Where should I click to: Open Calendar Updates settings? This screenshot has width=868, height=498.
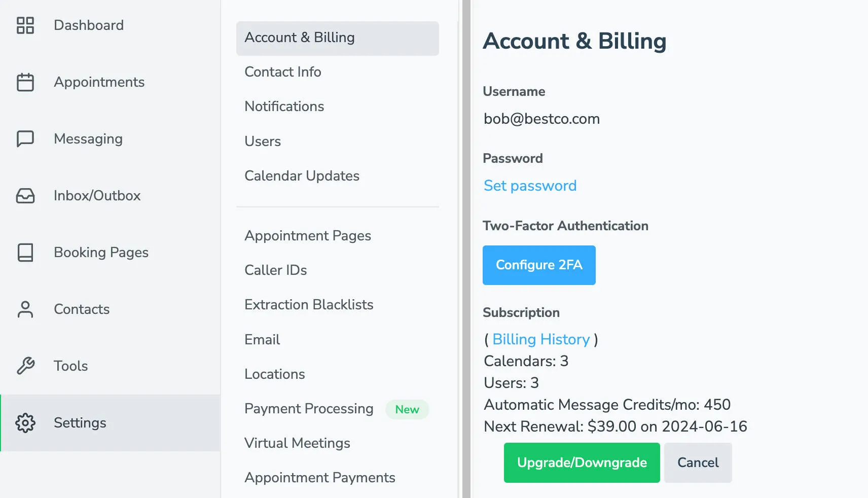(x=302, y=175)
